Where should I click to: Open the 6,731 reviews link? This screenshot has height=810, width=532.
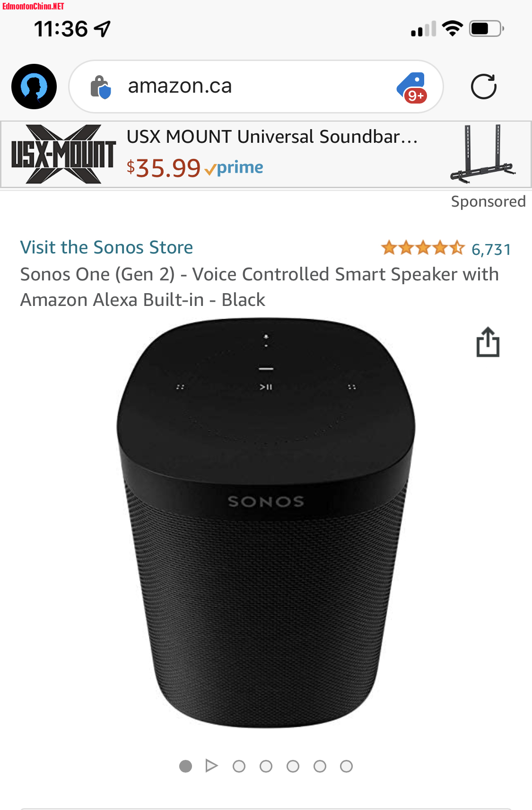[x=491, y=249]
